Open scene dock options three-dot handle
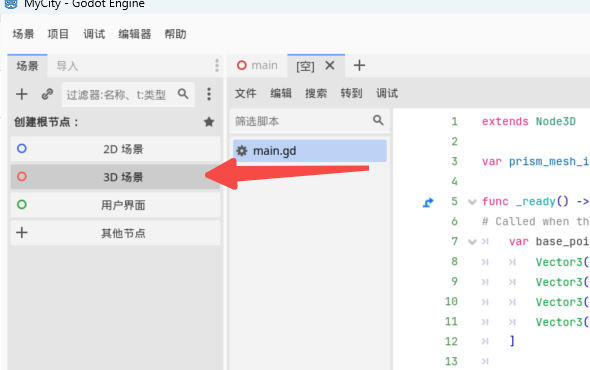 (217, 65)
